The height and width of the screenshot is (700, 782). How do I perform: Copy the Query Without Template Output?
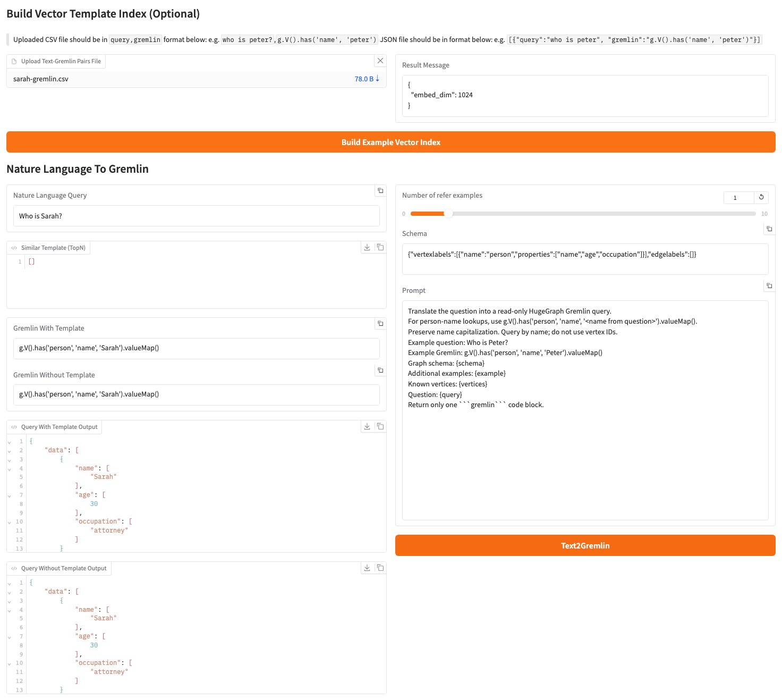[x=380, y=568]
